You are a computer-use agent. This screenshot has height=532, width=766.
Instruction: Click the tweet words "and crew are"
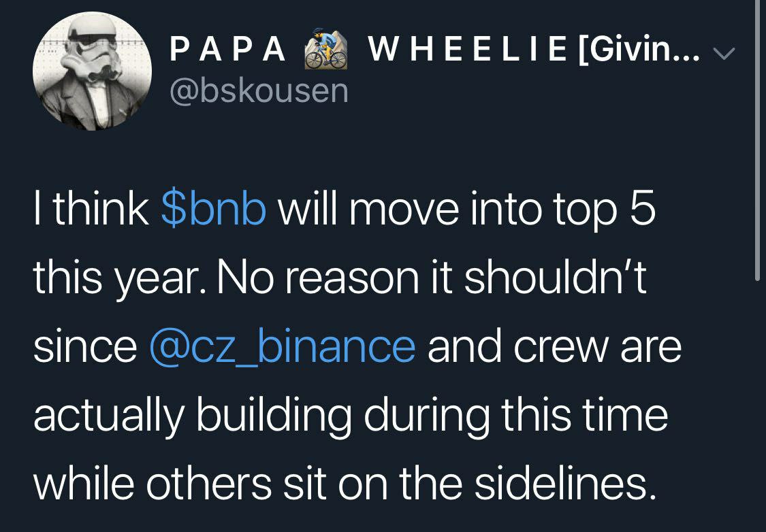pos(554,347)
